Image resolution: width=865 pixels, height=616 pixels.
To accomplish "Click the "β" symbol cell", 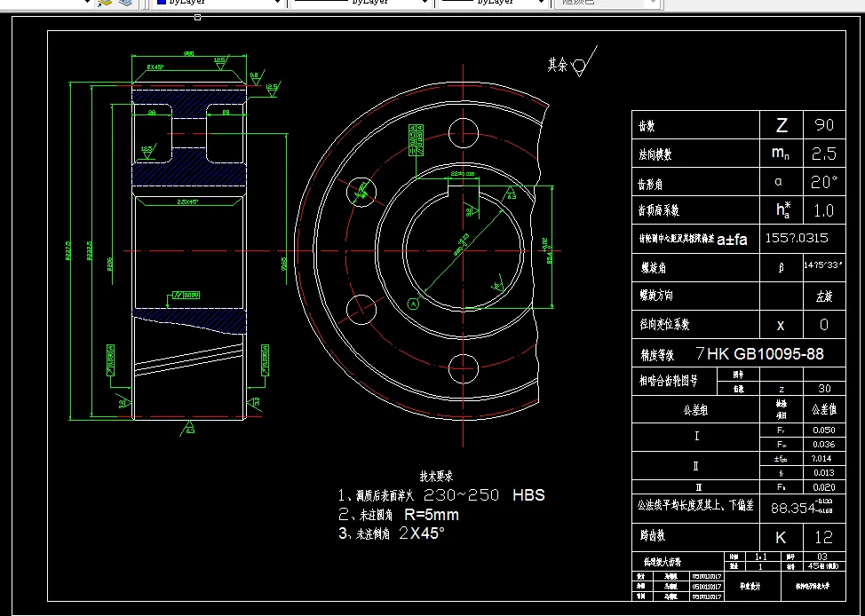I will coord(782,268).
